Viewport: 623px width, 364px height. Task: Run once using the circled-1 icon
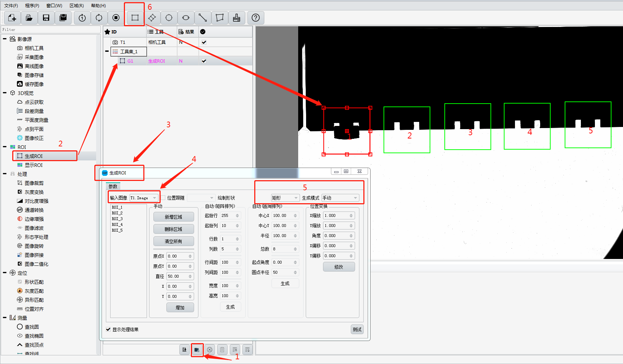[x=82, y=18]
